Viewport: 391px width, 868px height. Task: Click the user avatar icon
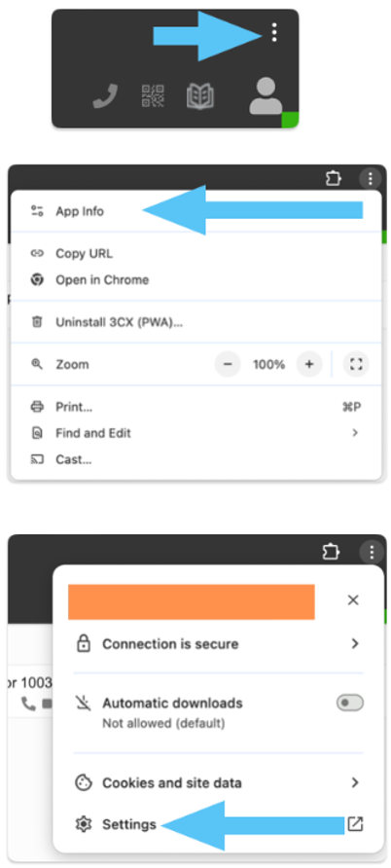click(266, 95)
